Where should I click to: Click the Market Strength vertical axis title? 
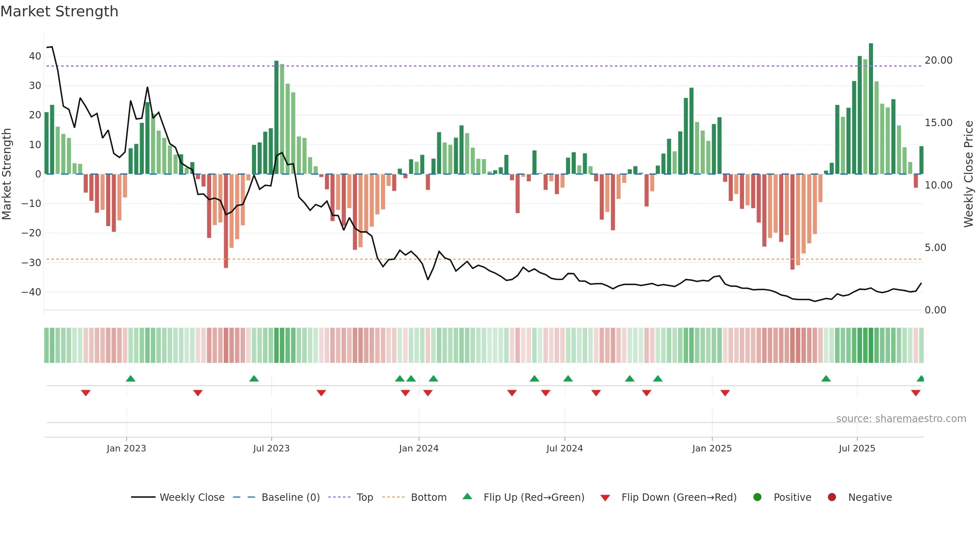tap(7, 174)
